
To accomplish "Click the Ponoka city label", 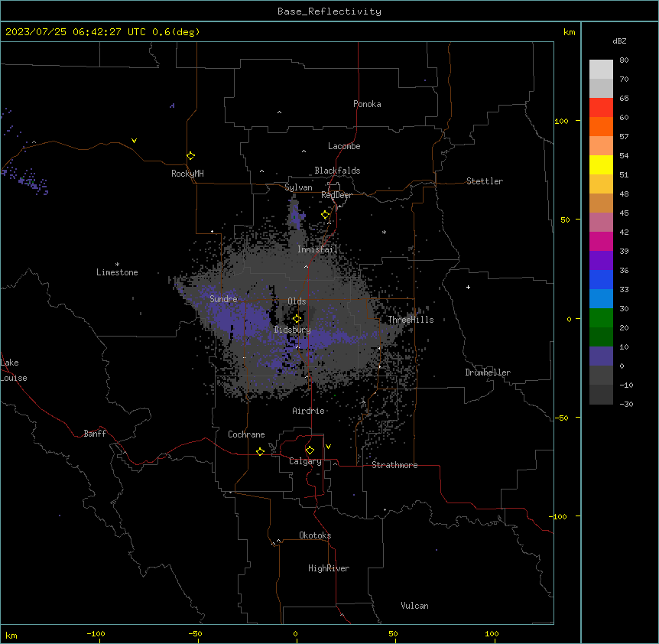I will [367, 104].
